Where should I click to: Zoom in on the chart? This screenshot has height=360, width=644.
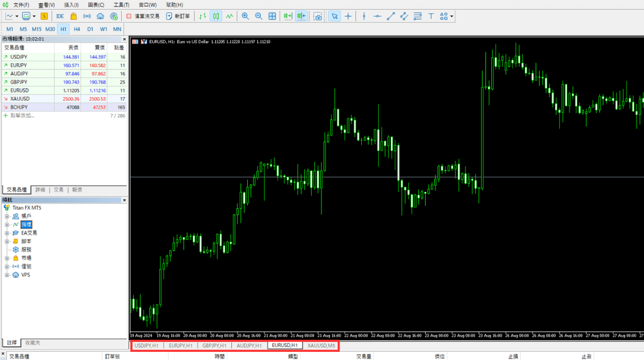[x=246, y=16]
